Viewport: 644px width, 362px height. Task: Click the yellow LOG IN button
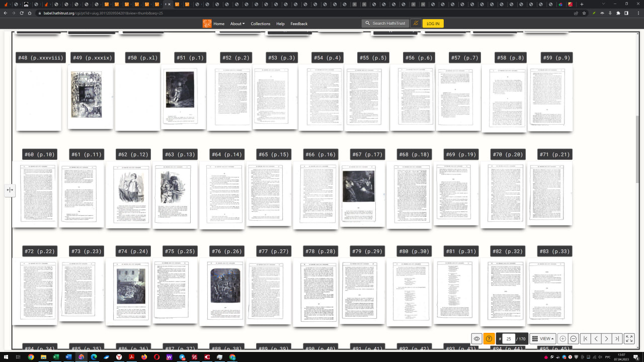point(433,23)
